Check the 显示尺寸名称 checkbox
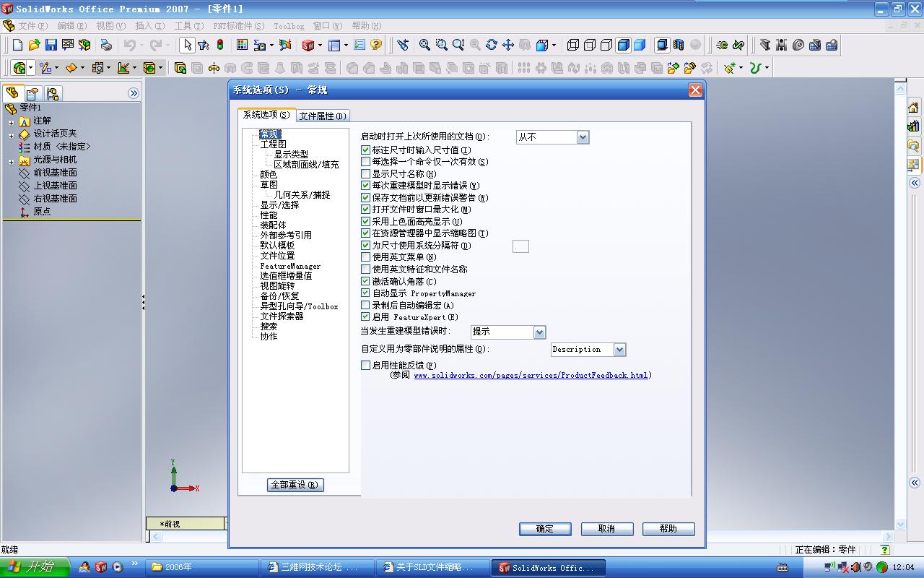The width and height of the screenshot is (924, 578). click(365, 174)
